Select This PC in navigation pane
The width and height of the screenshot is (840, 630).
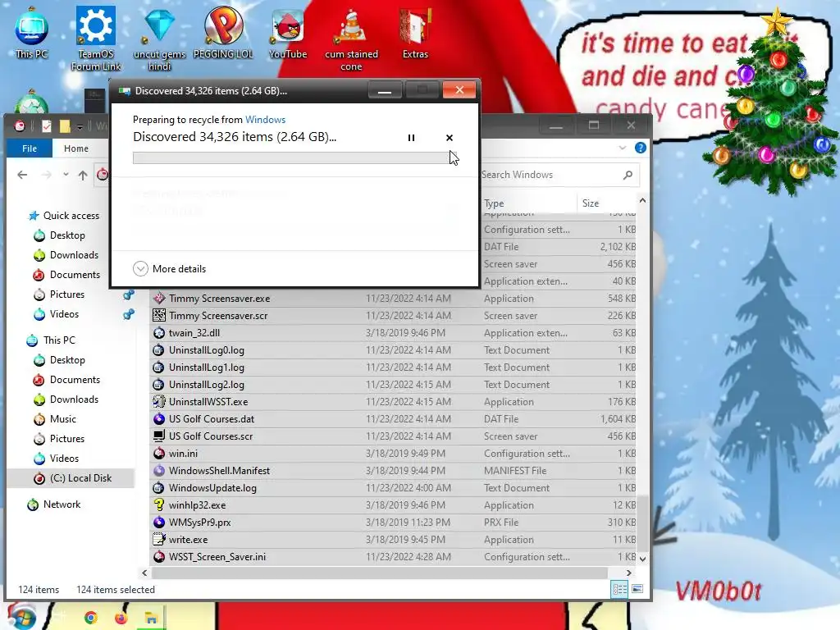[x=52, y=340]
